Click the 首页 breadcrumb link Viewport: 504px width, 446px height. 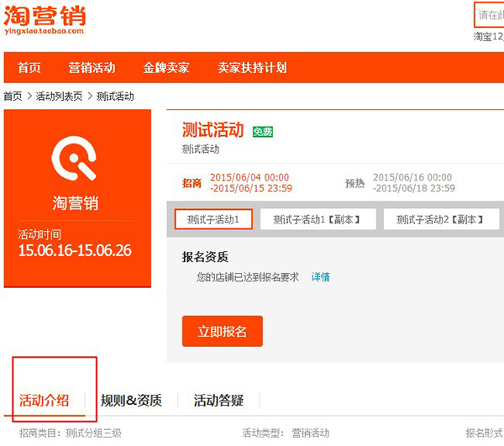(13, 97)
